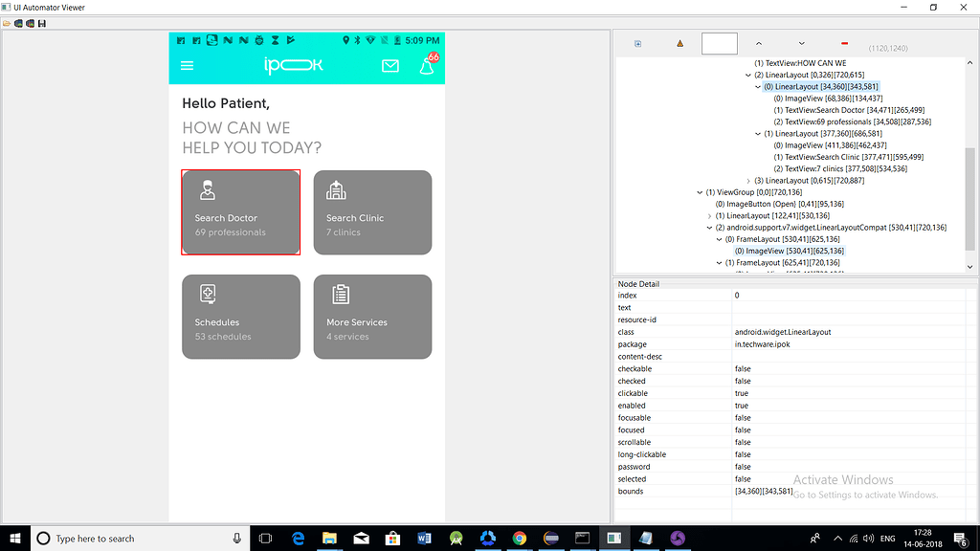Click the previous match up-arrow icon
980x551 pixels.
[759, 43]
